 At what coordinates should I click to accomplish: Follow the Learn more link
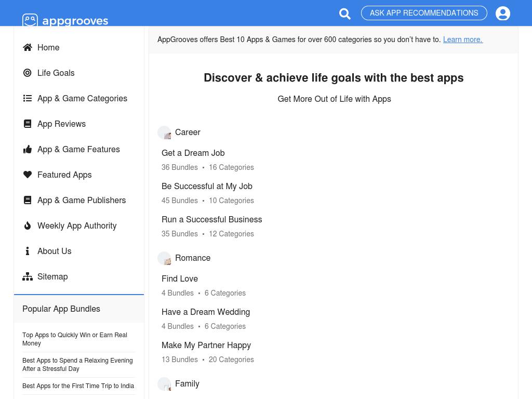pos(463,39)
